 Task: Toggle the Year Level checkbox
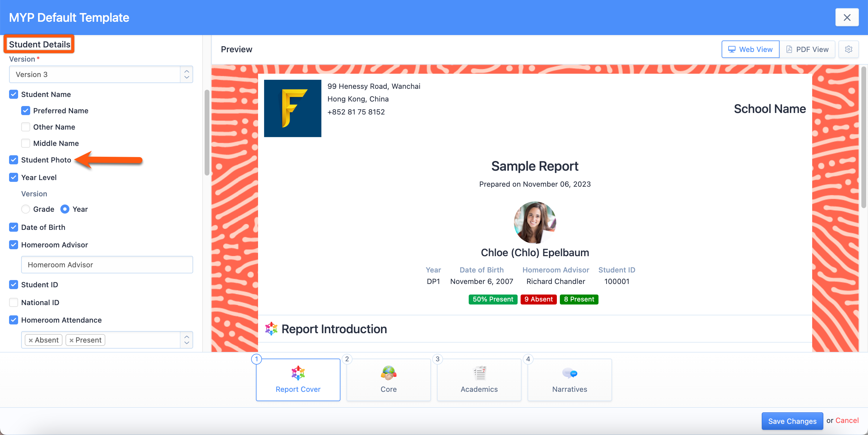click(14, 177)
